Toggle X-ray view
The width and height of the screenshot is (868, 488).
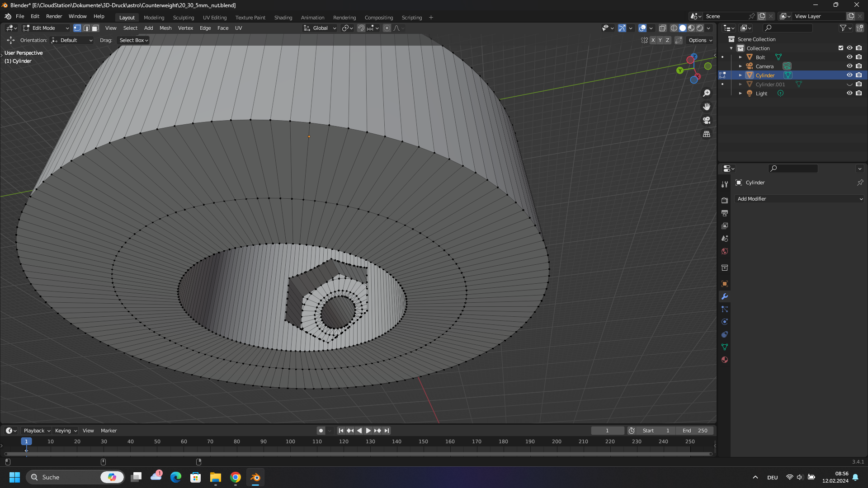click(662, 28)
